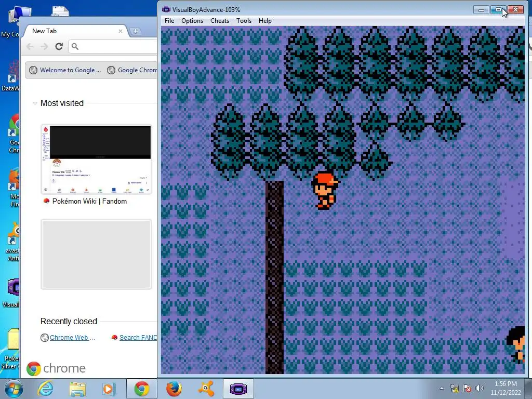Switch to Chrome via taskbar icon

(141, 389)
